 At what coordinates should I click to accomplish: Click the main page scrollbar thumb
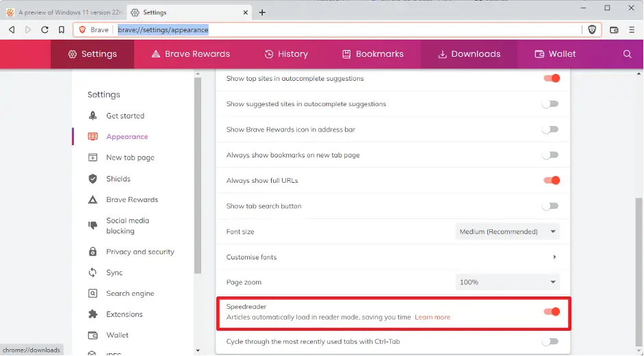[x=639, y=270]
